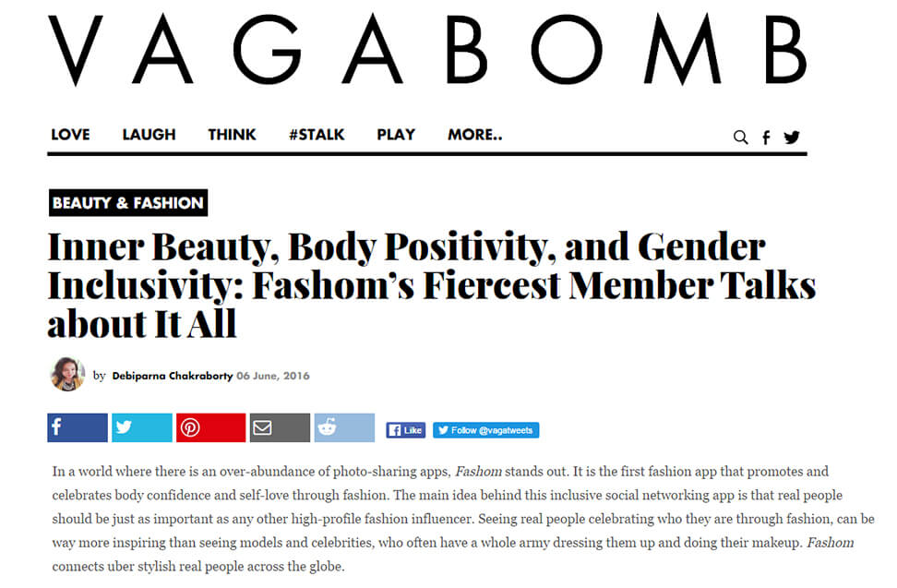Share article via Twitter share button

click(x=142, y=428)
